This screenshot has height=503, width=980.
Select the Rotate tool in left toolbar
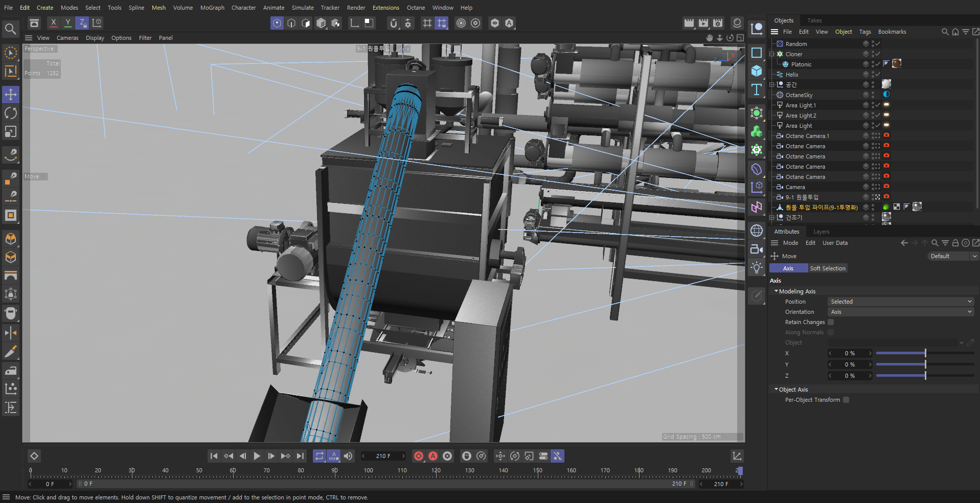(11, 113)
